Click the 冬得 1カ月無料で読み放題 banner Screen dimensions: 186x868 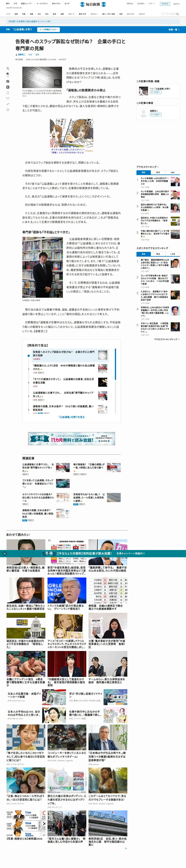tap(72, 439)
